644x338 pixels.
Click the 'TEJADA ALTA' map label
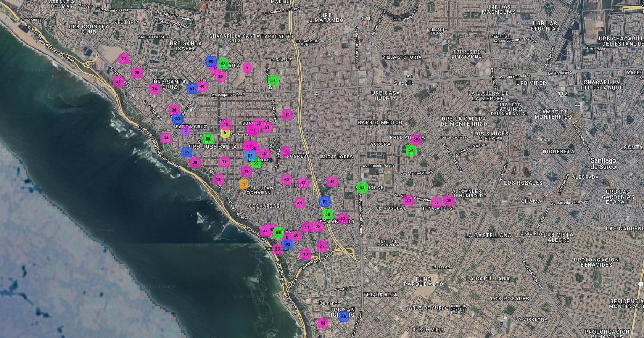tap(380, 295)
